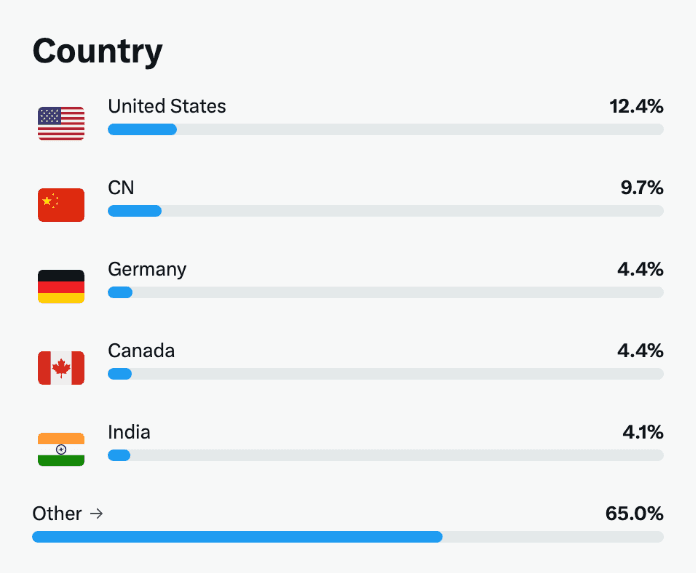The image size is (696, 582).
Task: Open the Other countries link
Action: pos(57,513)
